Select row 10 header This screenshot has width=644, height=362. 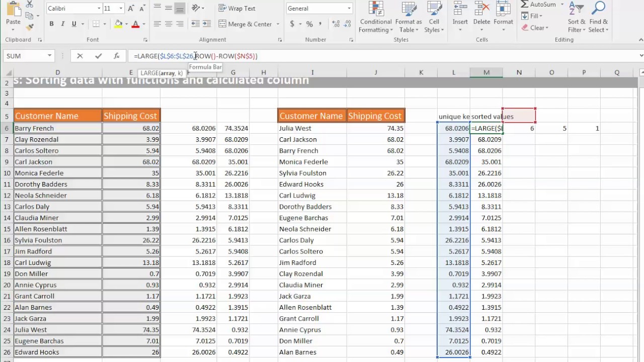[7, 173]
